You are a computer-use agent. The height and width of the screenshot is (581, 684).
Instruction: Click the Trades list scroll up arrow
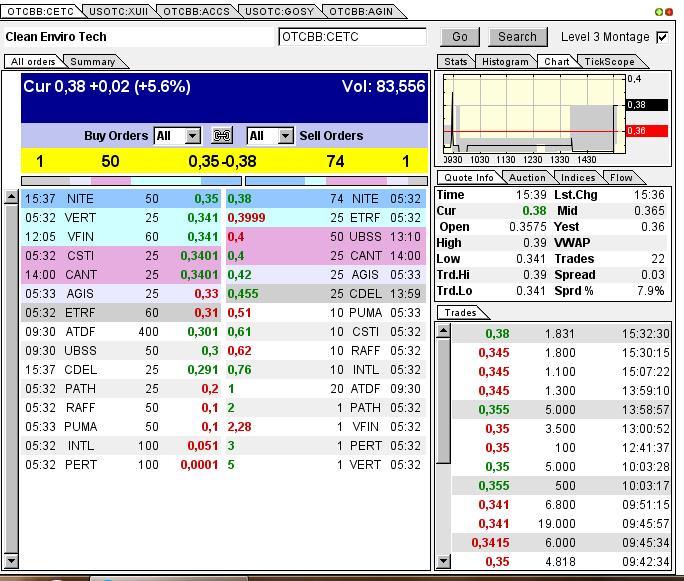444,331
